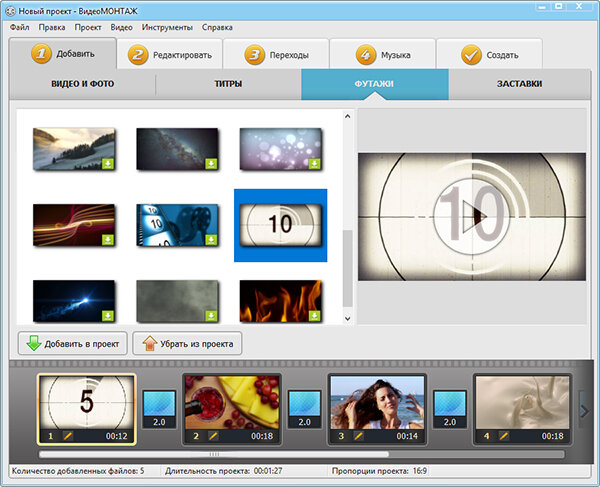This screenshot has width=600, height=487.
Task: Switch to the ТИТРЫ tab
Action: coord(228,84)
